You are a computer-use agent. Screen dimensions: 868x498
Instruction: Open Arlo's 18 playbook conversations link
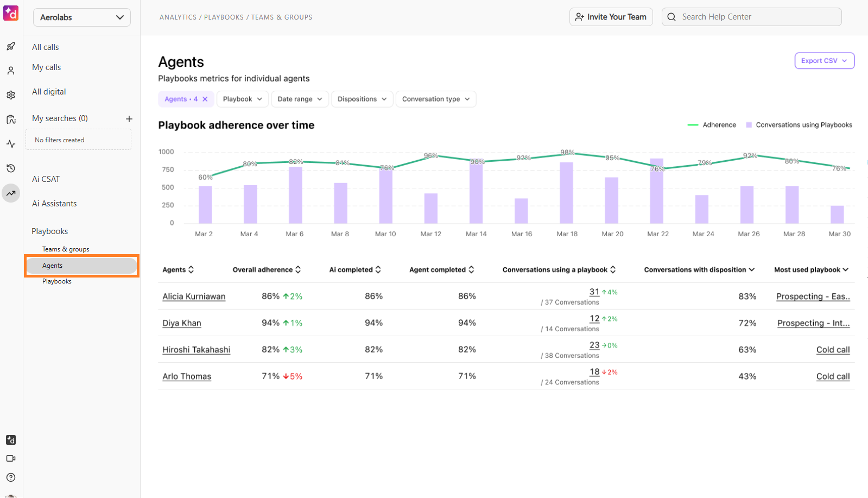pyautogui.click(x=594, y=372)
